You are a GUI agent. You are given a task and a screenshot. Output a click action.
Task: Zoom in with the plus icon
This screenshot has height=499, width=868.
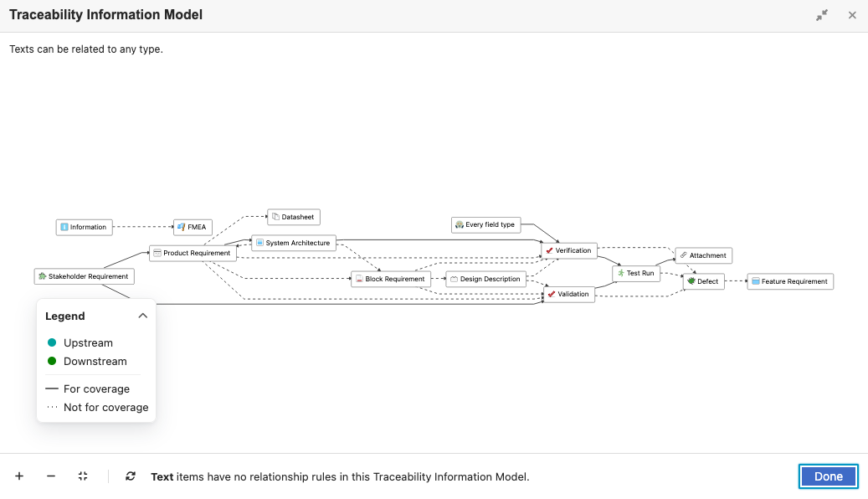(x=19, y=476)
